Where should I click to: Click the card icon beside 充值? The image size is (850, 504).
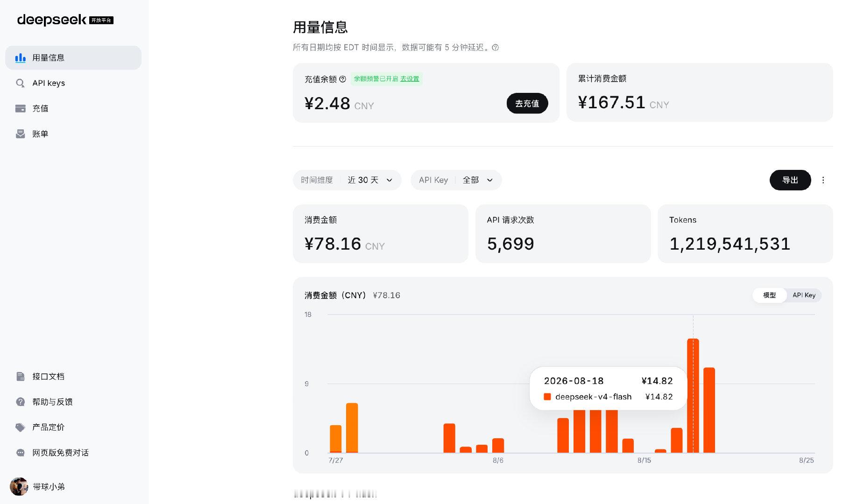[20, 108]
